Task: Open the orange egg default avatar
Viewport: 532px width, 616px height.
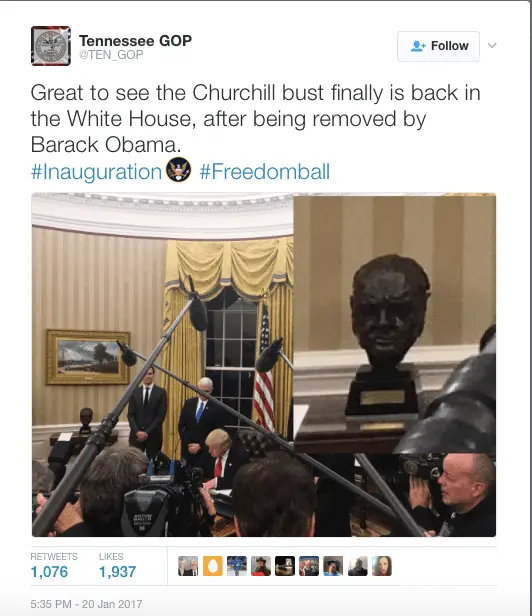Action: click(x=213, y=566)
